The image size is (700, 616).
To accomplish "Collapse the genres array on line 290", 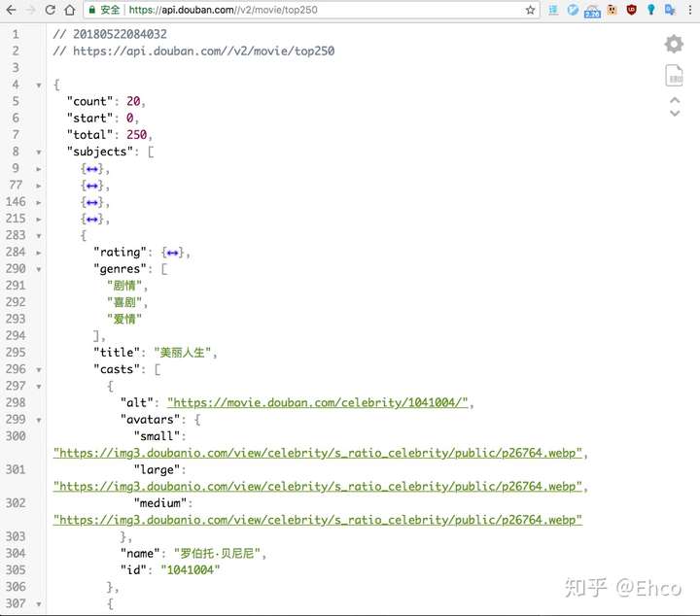I will coord(39,269).
